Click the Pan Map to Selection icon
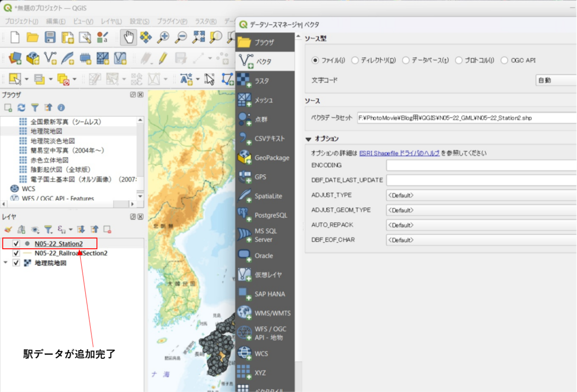This screenshot has height=392, width=577. click(146, 37)
